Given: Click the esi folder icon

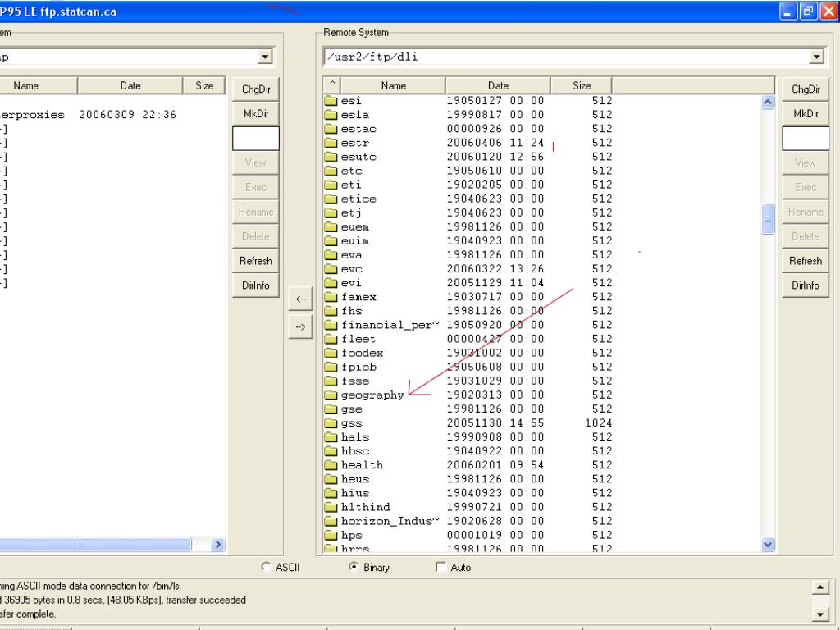Looking at the screenshot, I should click(x=331, y=101).
